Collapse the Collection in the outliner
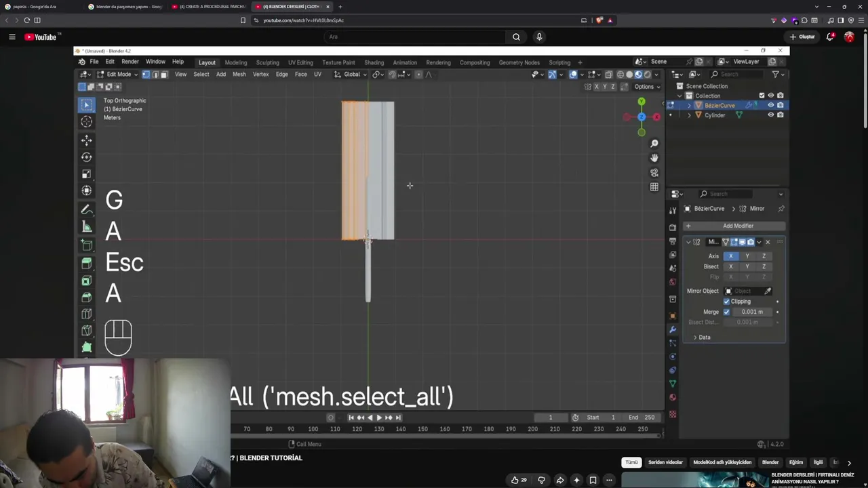The width and height of the screenshot is (868, 488). coord(679,96)
